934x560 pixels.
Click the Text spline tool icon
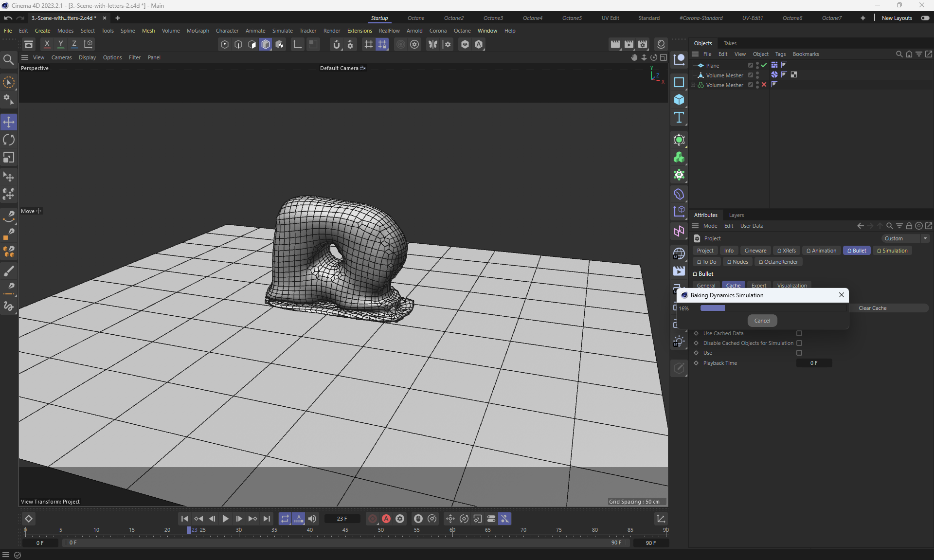(x=679, y=117)
